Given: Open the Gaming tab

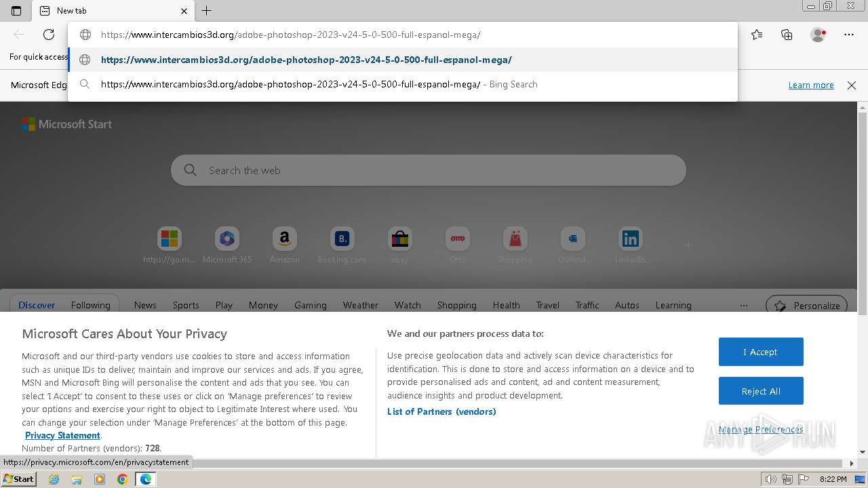Looking at the screenshot, I should click(x=311, y=305).
